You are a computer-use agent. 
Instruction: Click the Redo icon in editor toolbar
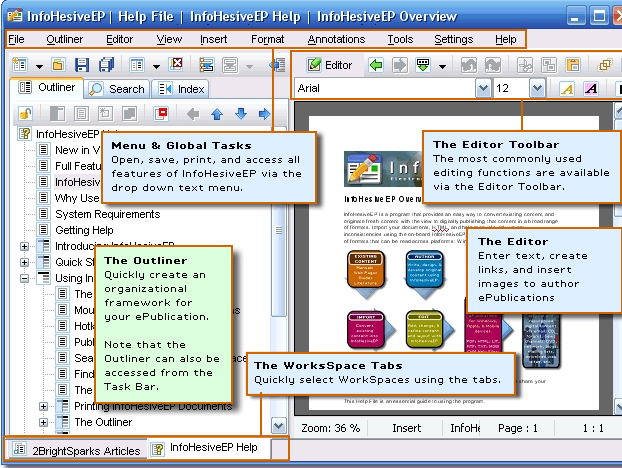click(493, 65)
